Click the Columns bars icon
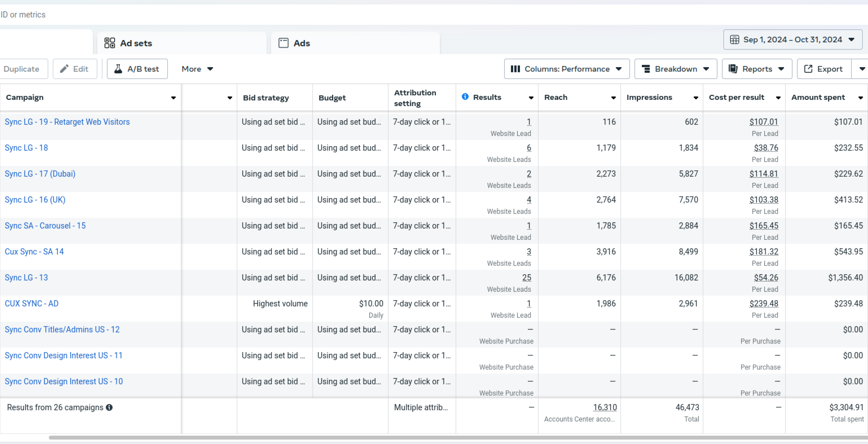The image size is (868, 444). pyautogui.click(x=515, y=69)
